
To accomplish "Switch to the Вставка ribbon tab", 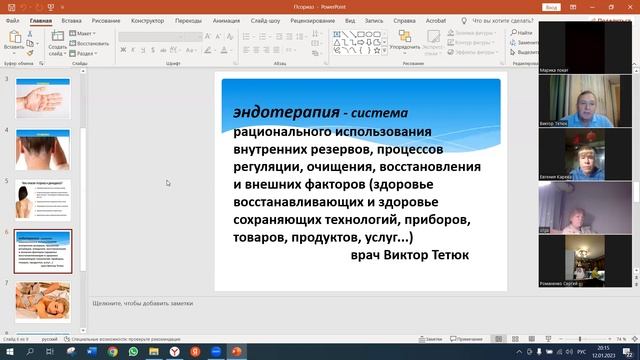I will pos(71,20).
